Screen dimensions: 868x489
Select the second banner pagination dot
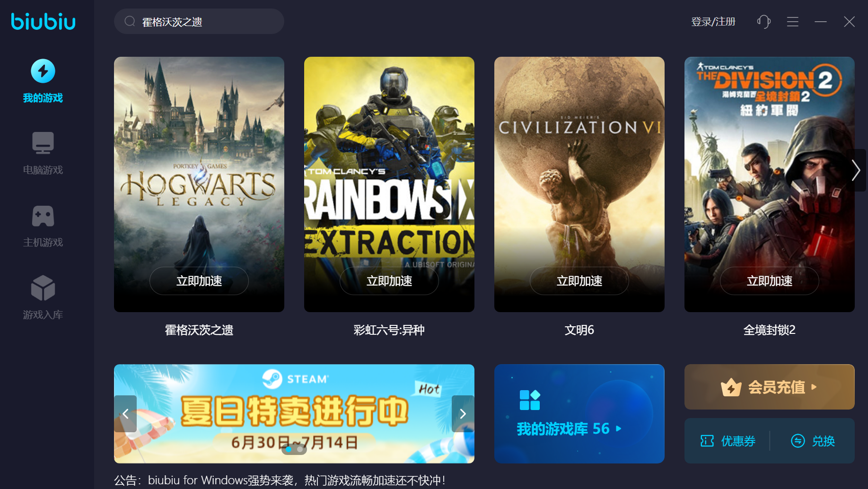[300, 449]
